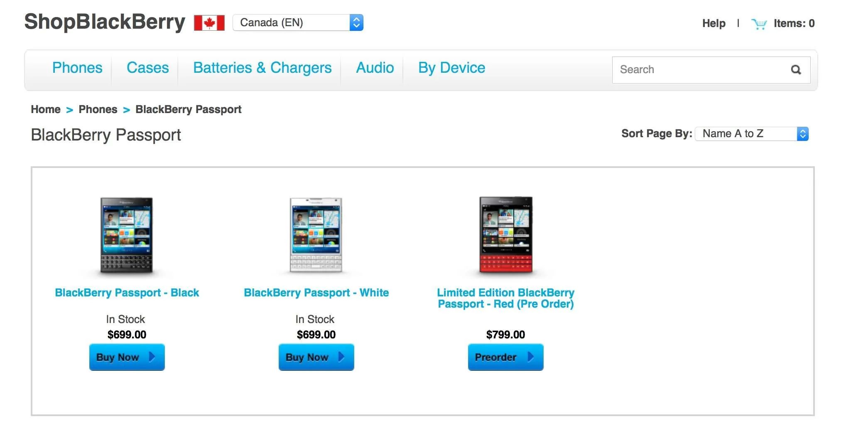Open the black Passport phone image
The width and height of the screenshot is (868, 429).
(127, 235)
